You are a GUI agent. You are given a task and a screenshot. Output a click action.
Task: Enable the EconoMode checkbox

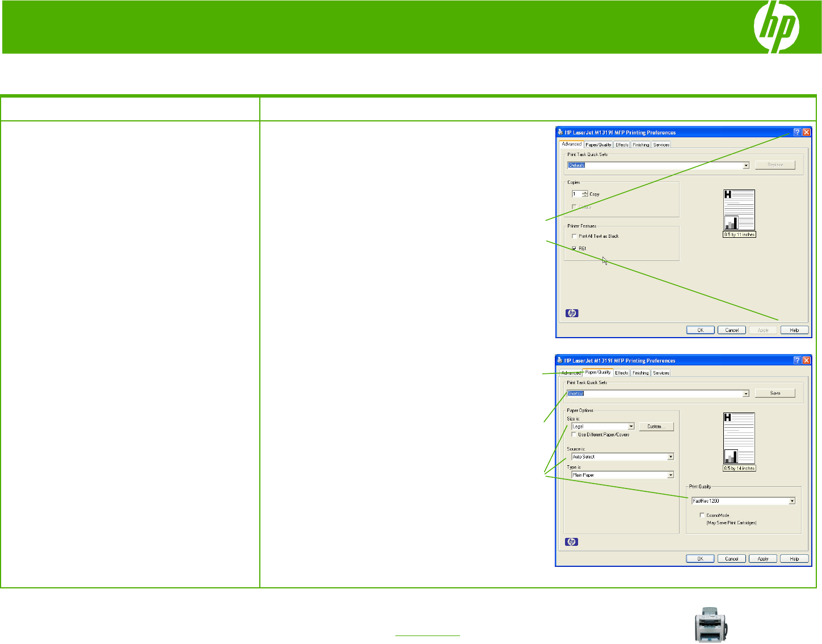[702, 515]
